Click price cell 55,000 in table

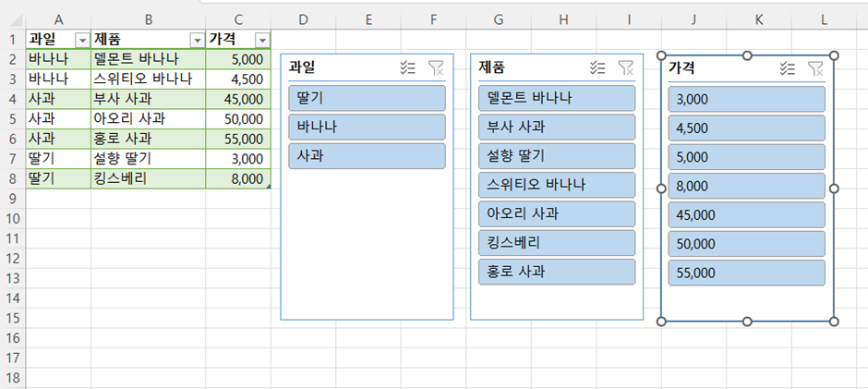click(238, 140)
